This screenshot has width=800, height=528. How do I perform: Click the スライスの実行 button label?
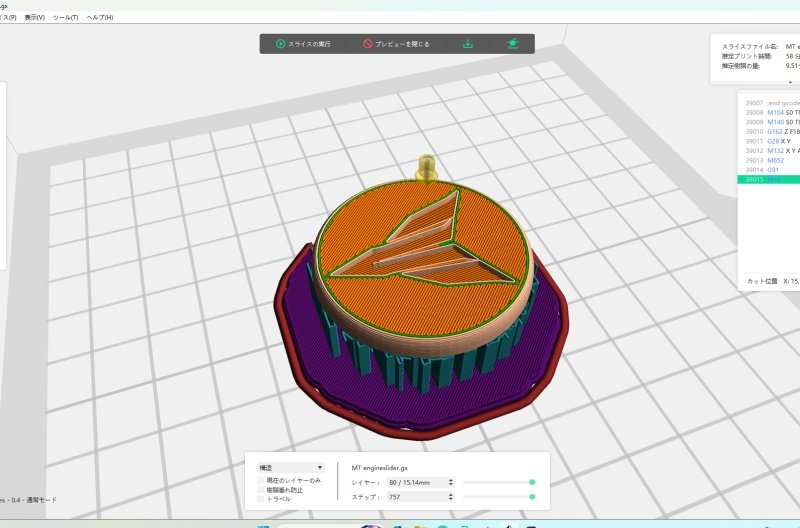coord(310,44)
